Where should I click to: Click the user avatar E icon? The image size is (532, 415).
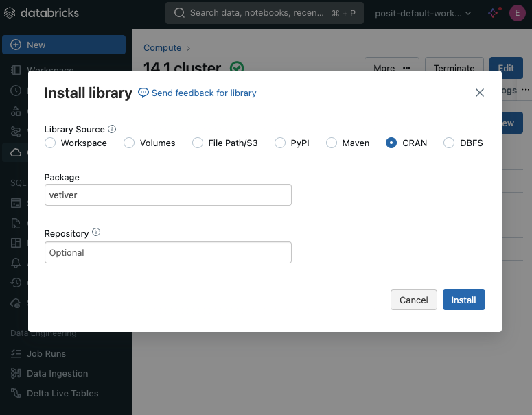click(516, 13)
